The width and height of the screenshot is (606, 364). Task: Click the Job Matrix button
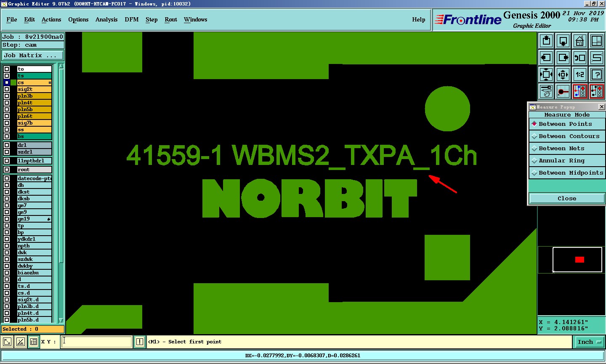(x=33, y=55)
